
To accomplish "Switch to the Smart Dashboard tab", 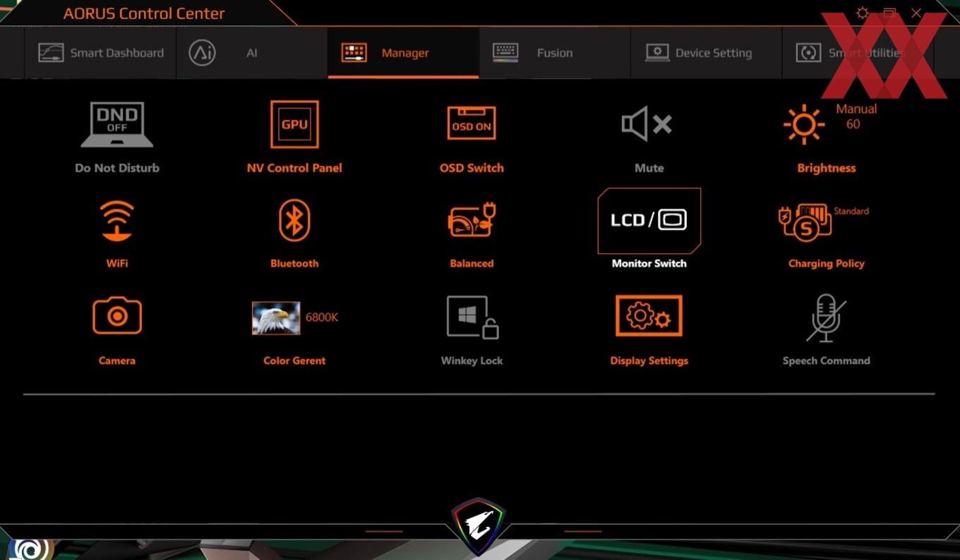I will point(101,53).
